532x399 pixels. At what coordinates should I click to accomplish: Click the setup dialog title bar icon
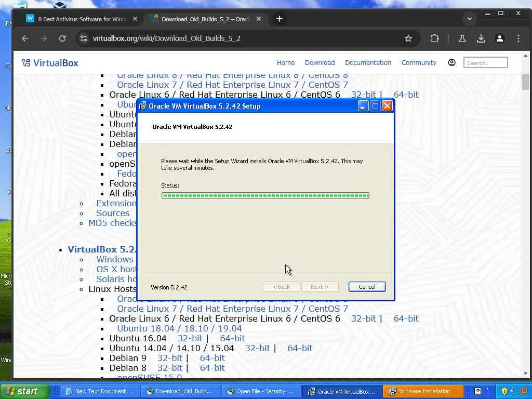tap(143, 106)
